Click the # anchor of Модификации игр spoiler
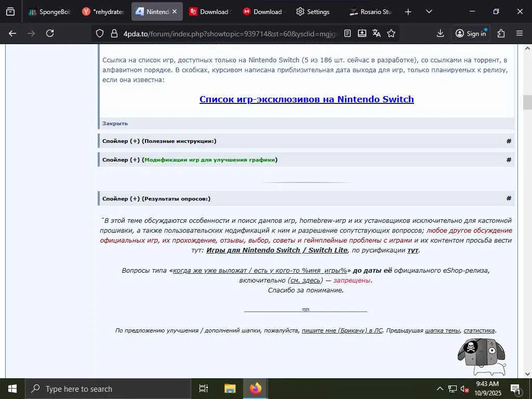 pyautogui.click(x=509, y=160)
